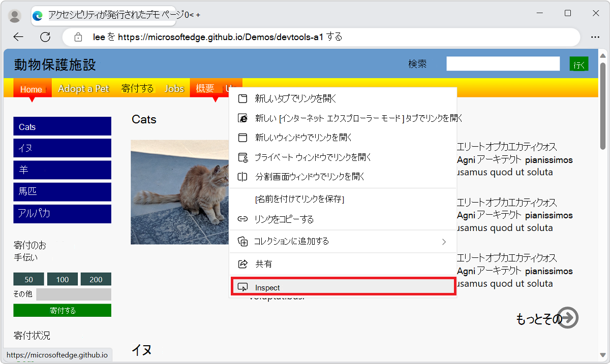610x364 pixels.
Task: Expand the コレクションに追加する submenu chevron
Action: [444, 241]
